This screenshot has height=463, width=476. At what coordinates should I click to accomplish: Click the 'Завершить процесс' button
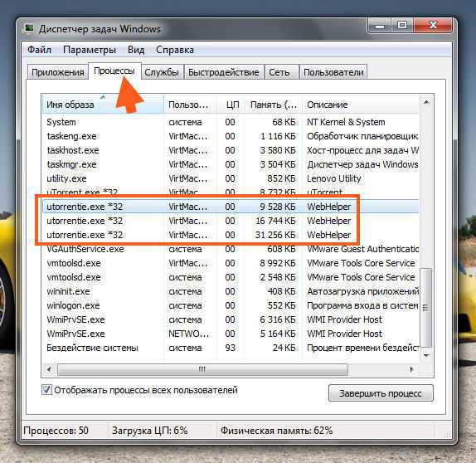381,393
